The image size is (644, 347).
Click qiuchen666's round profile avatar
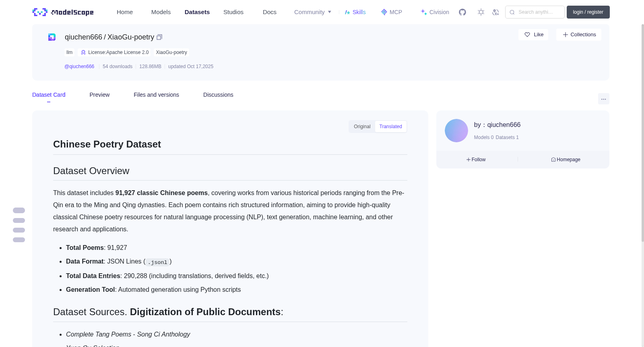click(456, 131)
